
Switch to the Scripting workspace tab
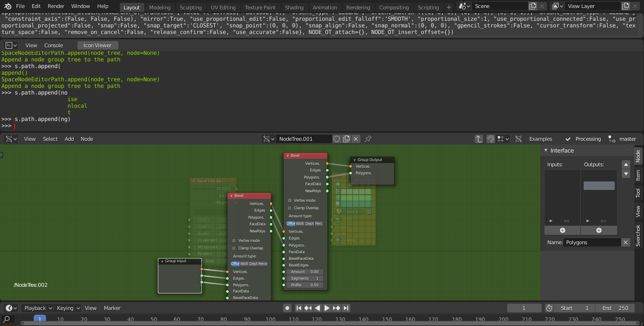point(428,8)
